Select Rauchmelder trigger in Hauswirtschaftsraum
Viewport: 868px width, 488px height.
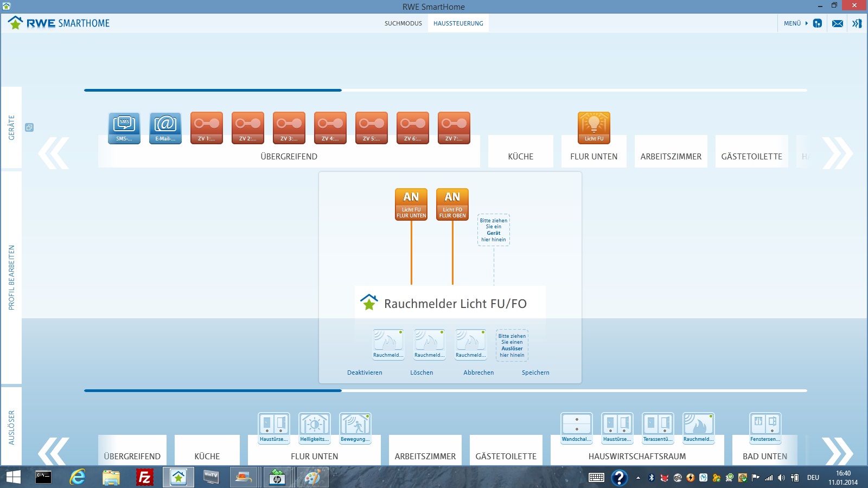click(699, 428)
